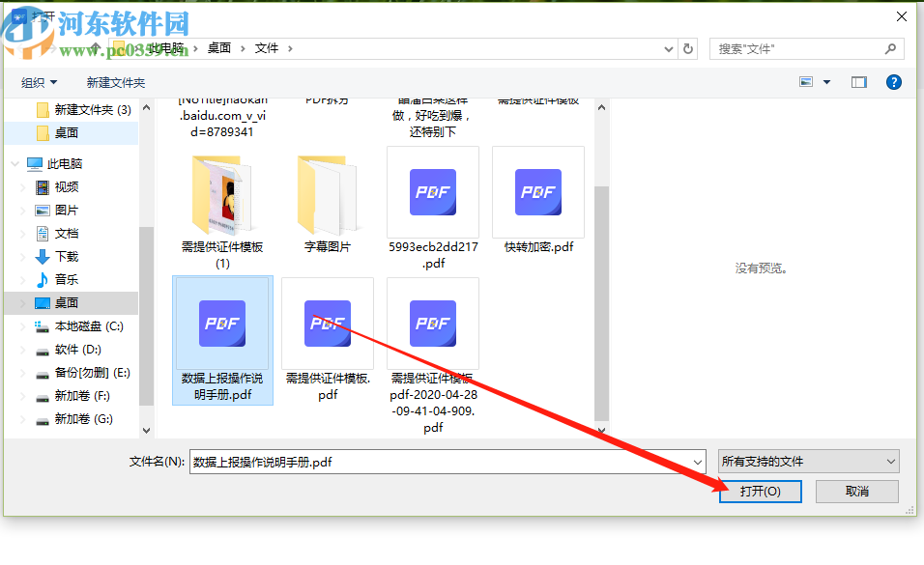Open the 所有支持的文件 file type dropdown

click(808, 461)
